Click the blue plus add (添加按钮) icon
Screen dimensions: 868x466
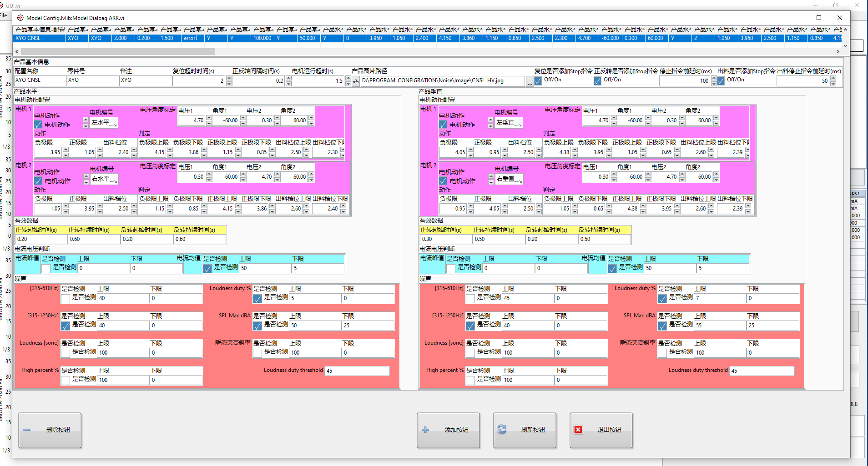[x=425, y=430]
